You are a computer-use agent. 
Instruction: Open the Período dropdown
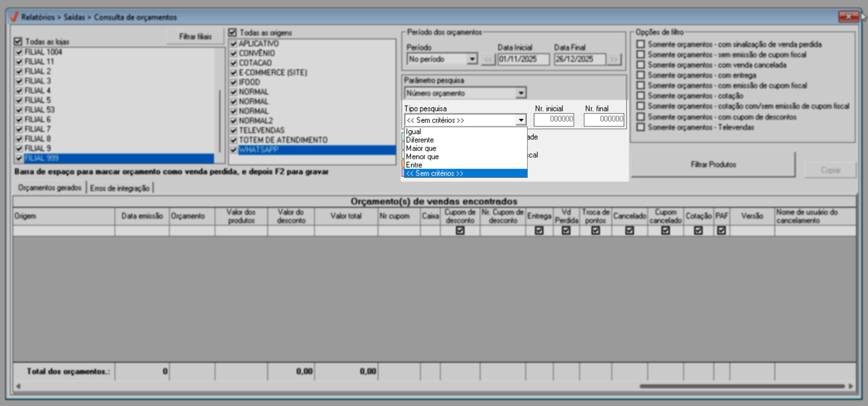(x=472, y=60)
